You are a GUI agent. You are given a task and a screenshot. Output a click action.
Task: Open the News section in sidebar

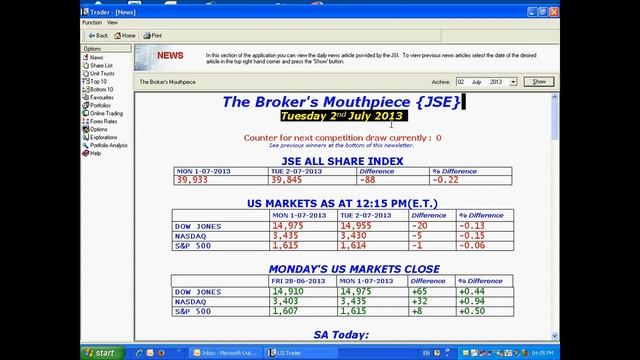coord(93,58)
